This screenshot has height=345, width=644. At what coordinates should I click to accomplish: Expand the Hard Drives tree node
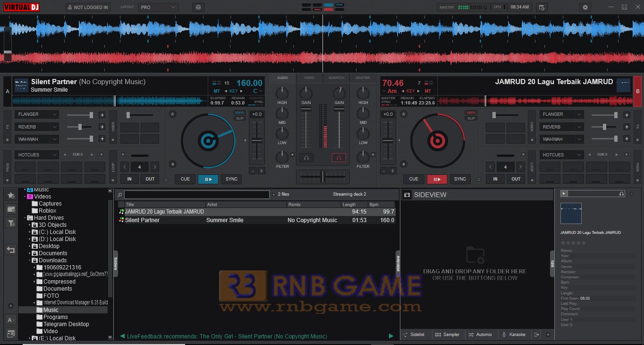tap(25, 218)
